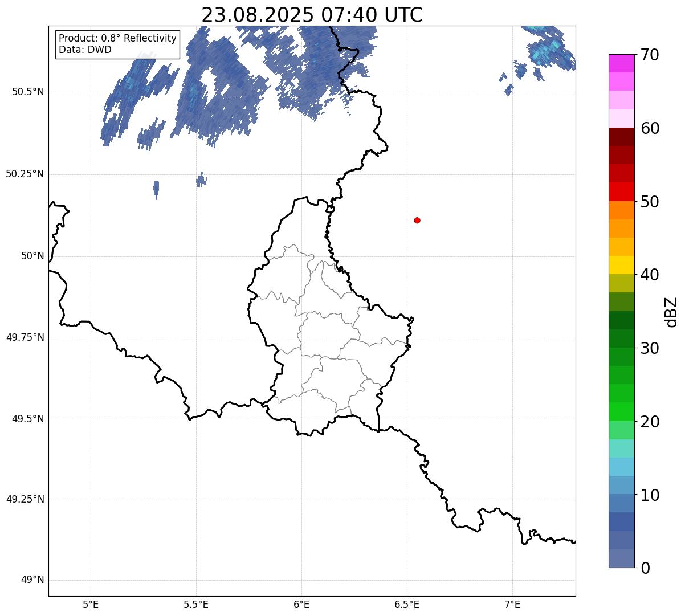Click the turquoise colorbar segment below 20 dBZ

[x=622, y=448]
